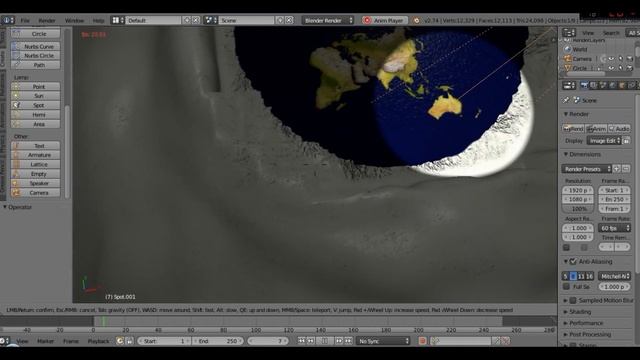This screenshot has height=360, width=640.
Task: Open the Info editor type selector
Action: coord(8,20)
